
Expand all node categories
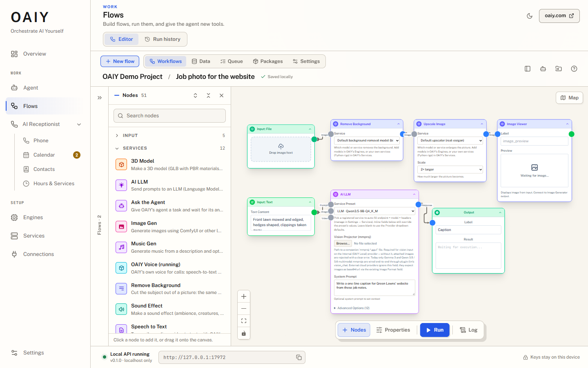195,95
